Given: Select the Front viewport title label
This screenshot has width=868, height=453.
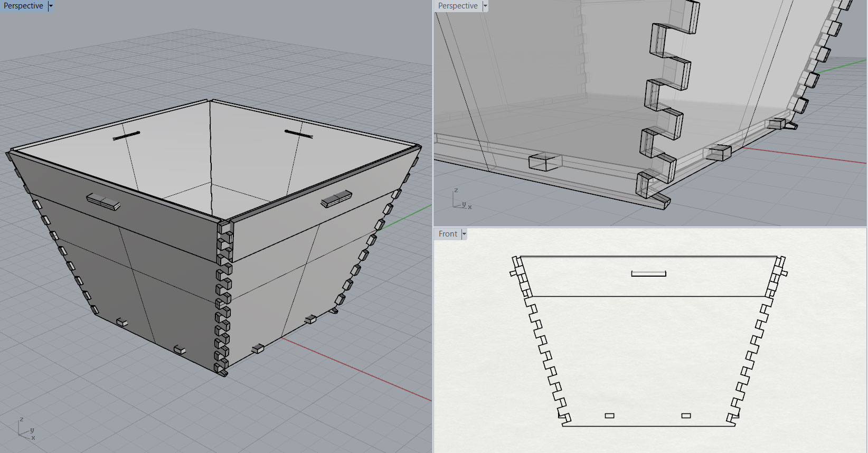Looking at the screenshot, I should point(448,234).
